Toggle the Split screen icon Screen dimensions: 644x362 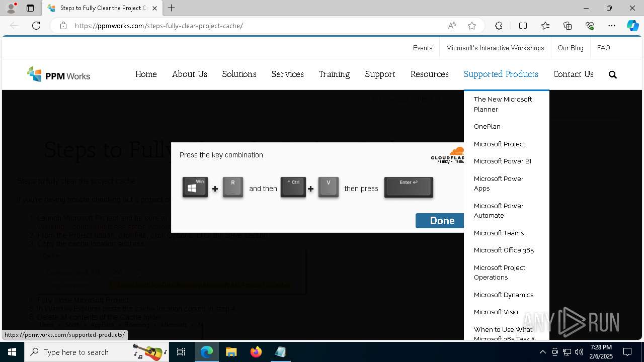523,26
